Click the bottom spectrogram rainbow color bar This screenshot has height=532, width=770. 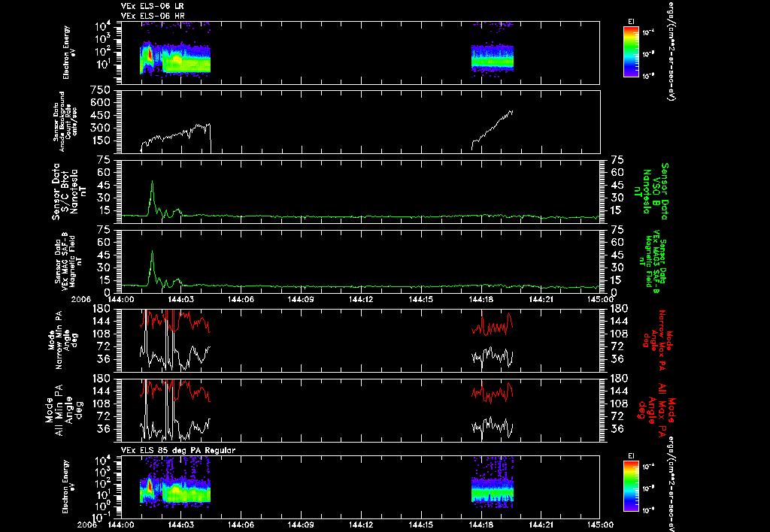(631, 486)
